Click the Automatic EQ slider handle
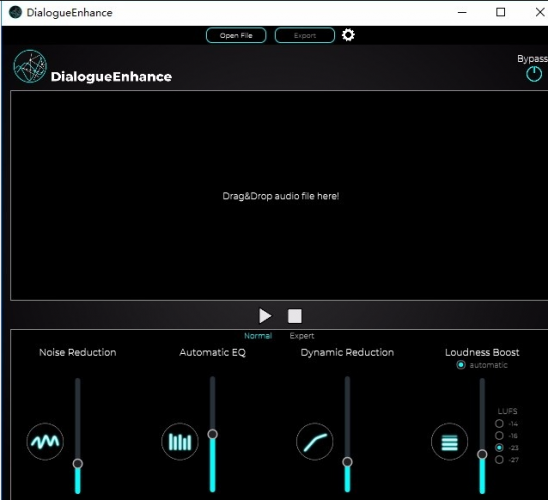This screenshot has width=548, height=500. click(x=212, y=434)
